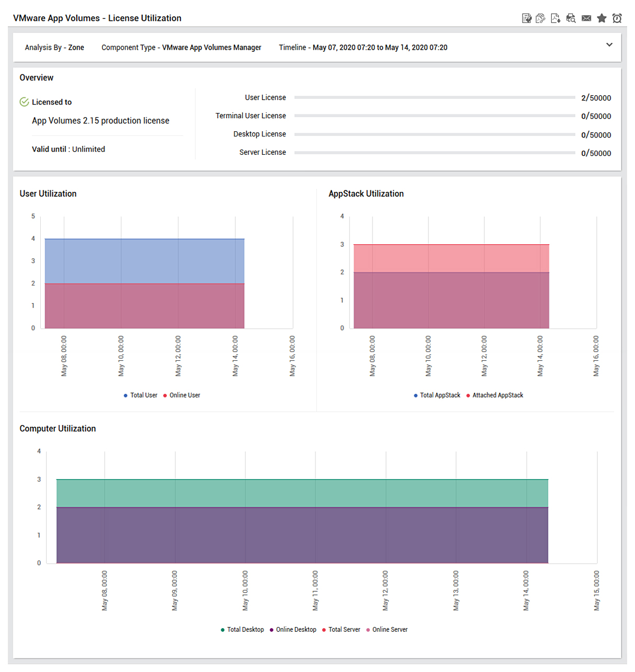
Task: Click the AppStack Utilization chart title
Action: [x=366, y=193]
